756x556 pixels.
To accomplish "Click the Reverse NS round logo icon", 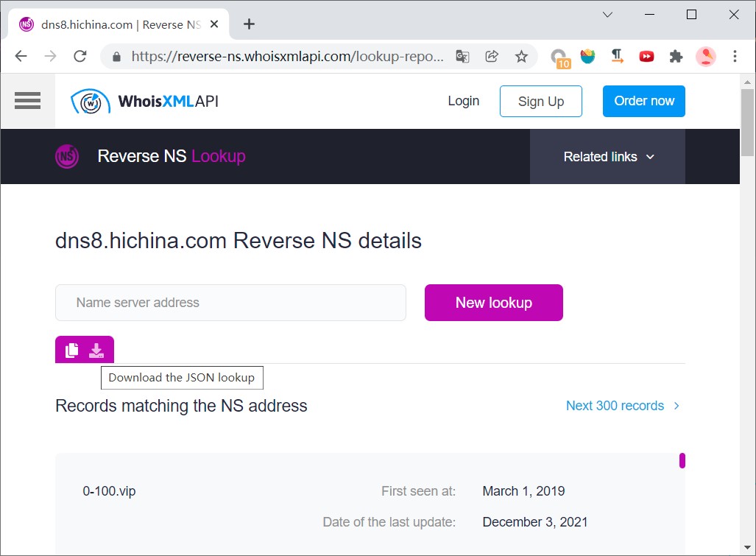I will (x=67, y=156).
